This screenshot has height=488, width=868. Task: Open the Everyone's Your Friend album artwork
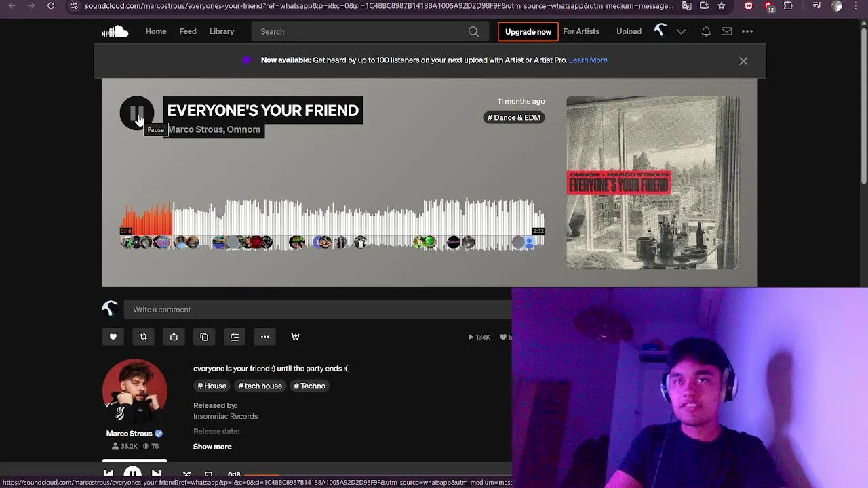pyautogui.click(x=653, y=183)
